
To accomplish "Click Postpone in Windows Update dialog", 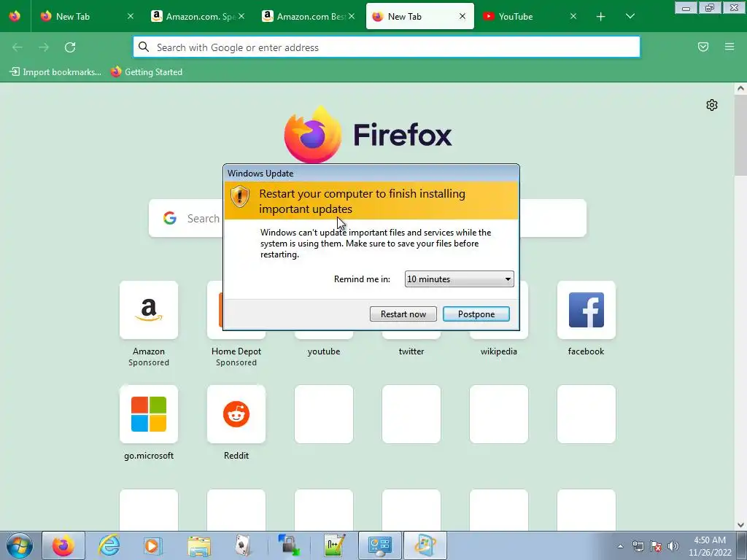I will [x=476, y=314].
